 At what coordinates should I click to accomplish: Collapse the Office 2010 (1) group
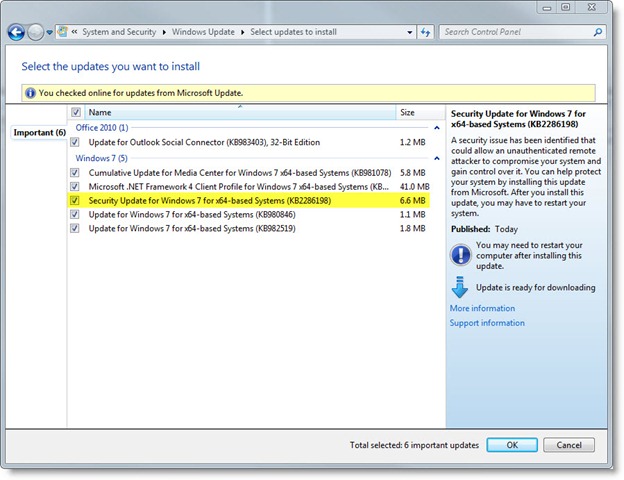(437, 128)
